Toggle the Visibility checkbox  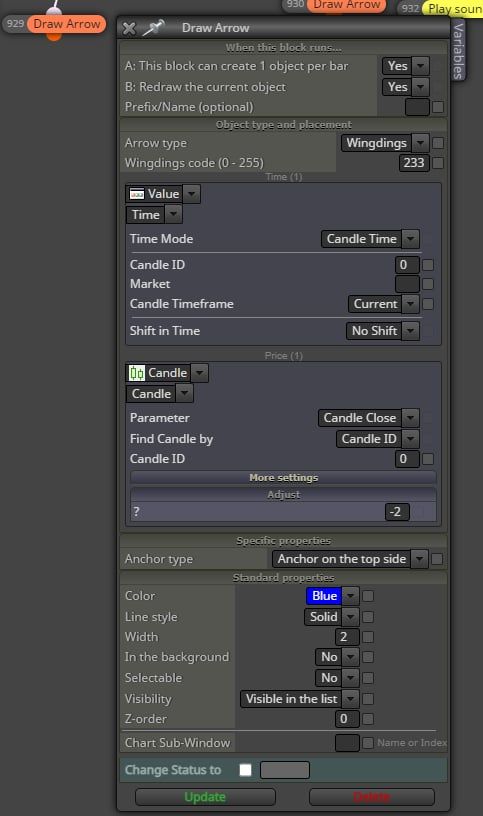[367, 699]
